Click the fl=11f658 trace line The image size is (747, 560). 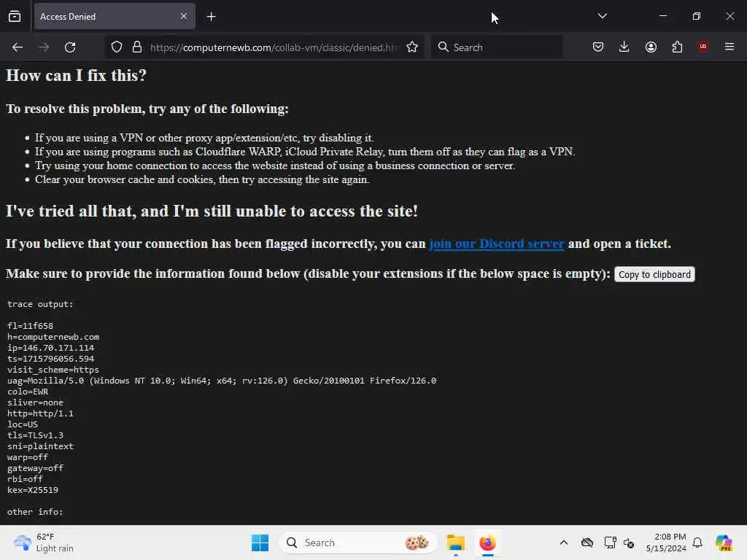(x=30, y=326)
